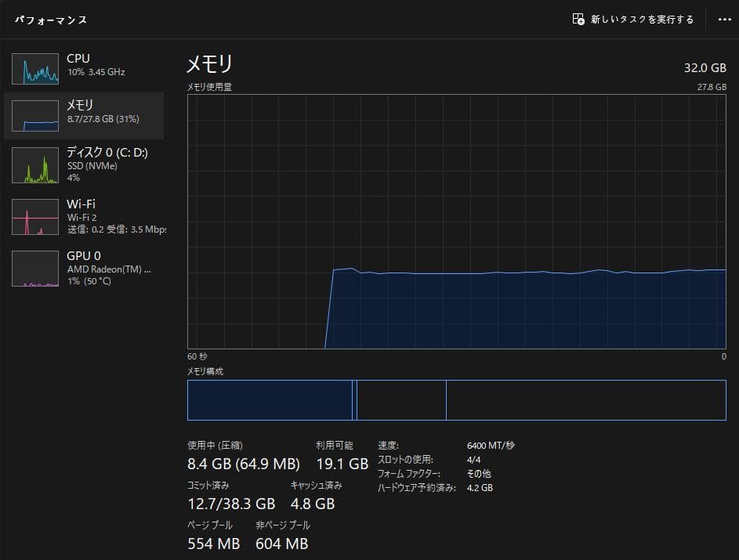Click the first memory composition bar segment

pyautogui.click(x=269, y=399)
